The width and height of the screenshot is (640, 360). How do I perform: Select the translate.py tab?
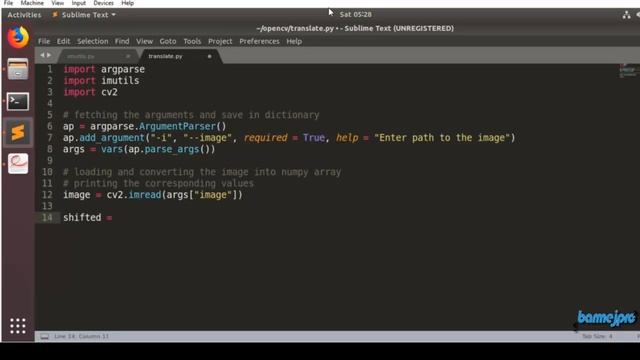165,56
